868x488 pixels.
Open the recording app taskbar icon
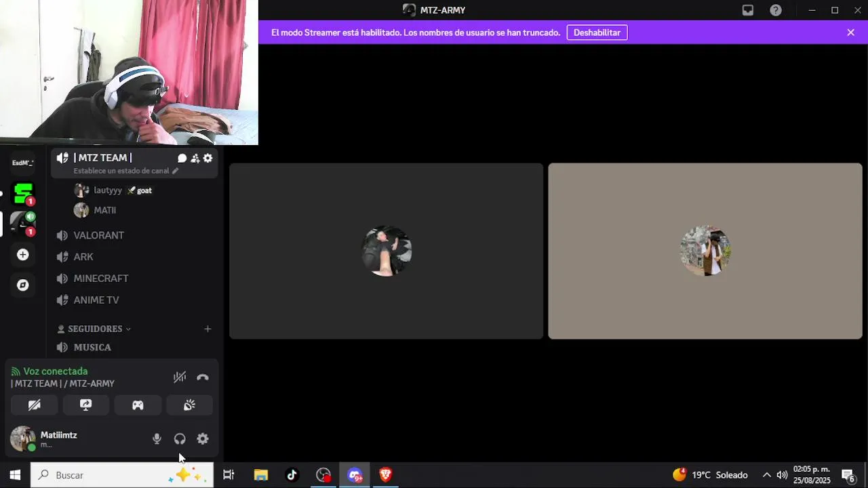pyautogui.click(x=323, y=475)
